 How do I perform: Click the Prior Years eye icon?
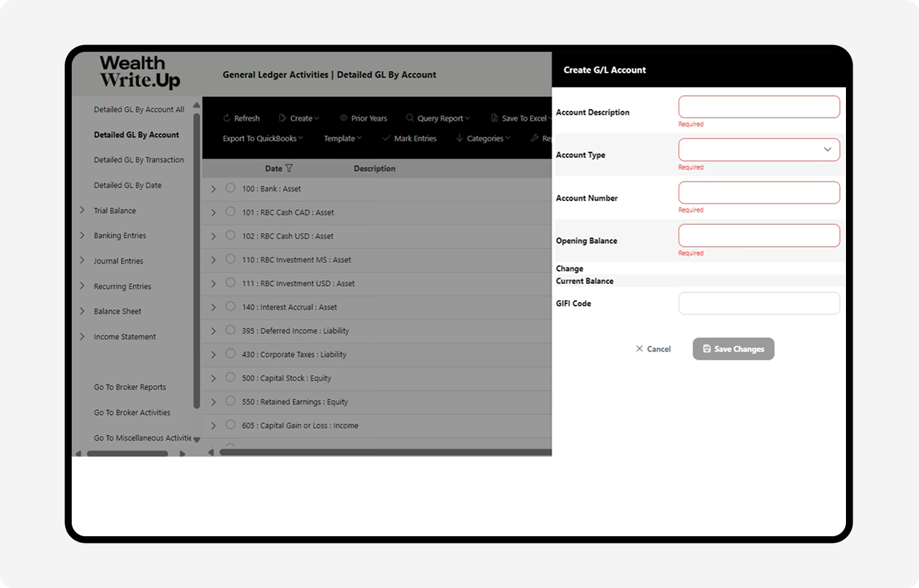343,118
